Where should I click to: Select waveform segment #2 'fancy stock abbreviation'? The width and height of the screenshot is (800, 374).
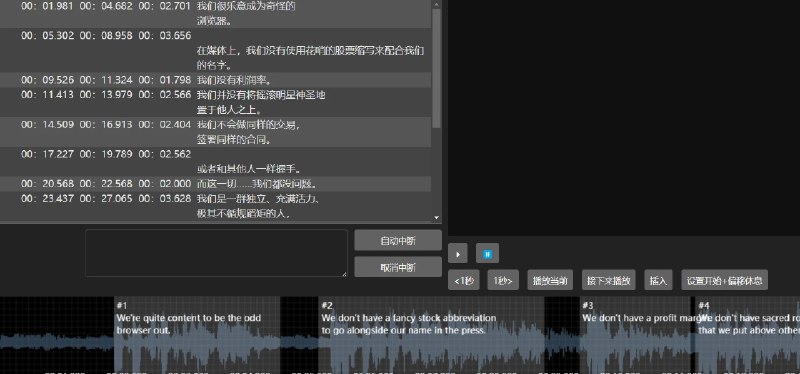[432, 335]
